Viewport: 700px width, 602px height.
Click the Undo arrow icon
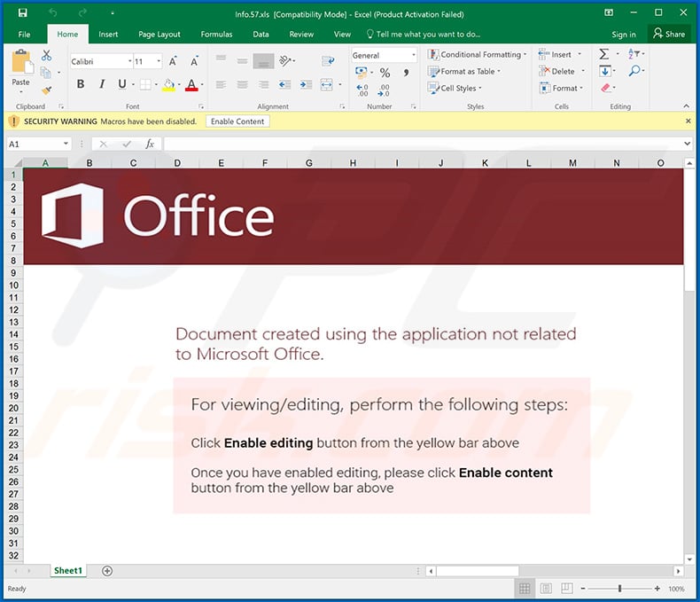coord(53,13)
